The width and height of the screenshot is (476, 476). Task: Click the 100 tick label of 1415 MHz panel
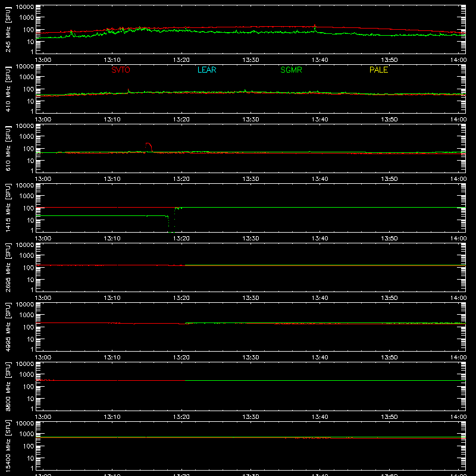(29, 208)
